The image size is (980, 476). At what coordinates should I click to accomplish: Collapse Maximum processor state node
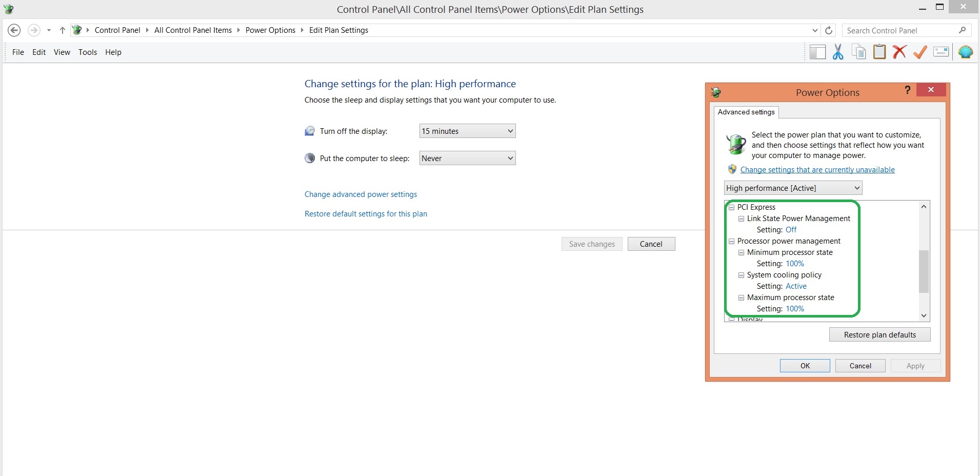pyautogui.click(x=741, y=298)
